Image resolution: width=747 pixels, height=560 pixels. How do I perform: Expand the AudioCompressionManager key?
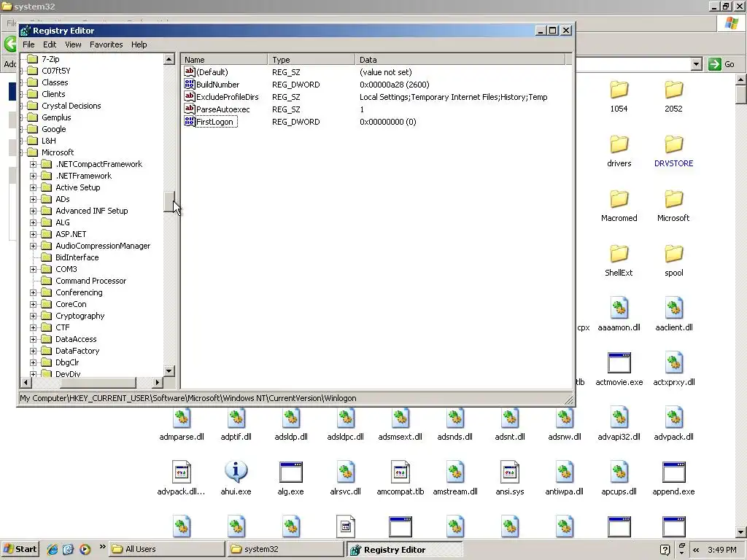click(33, 246)
